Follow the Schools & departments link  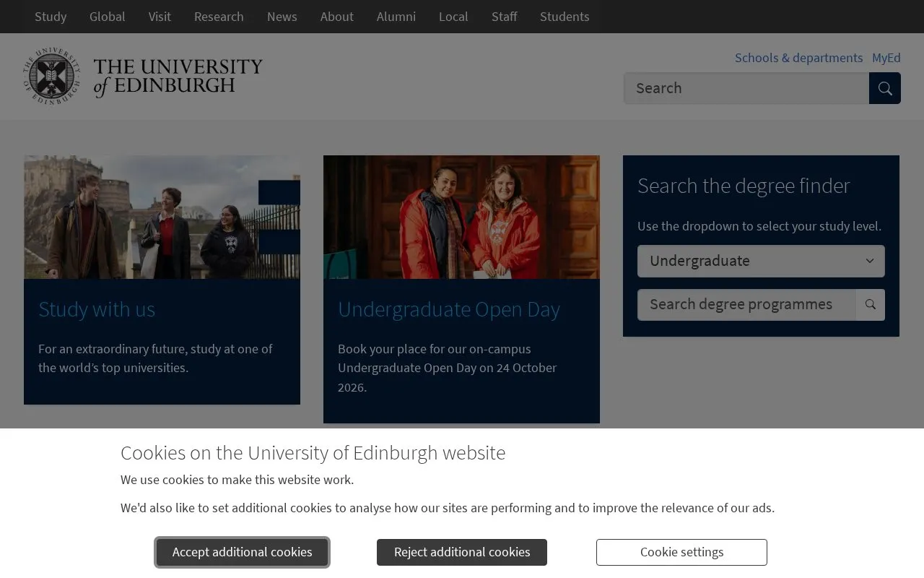coord(799,58)
